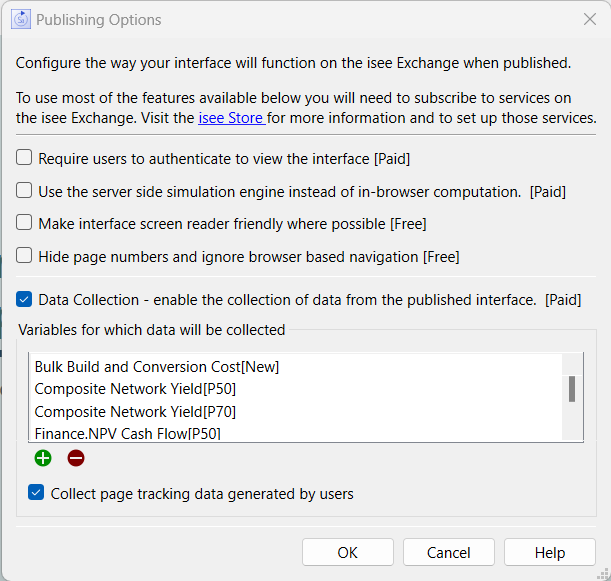Enable server side simulation engine checkbox
This screenshot has width=611, height=581.
coord(24,191)
